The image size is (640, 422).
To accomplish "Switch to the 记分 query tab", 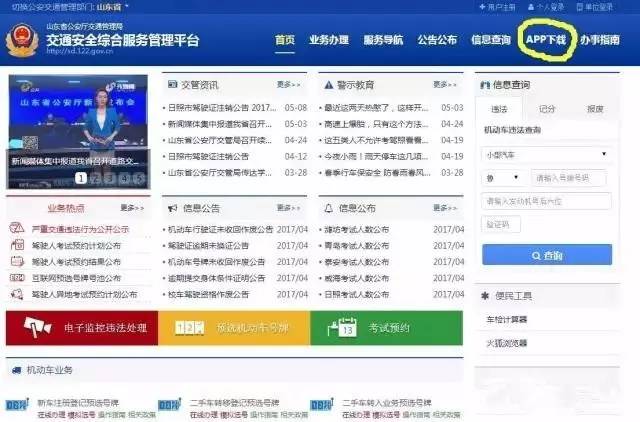I will 547,109.
